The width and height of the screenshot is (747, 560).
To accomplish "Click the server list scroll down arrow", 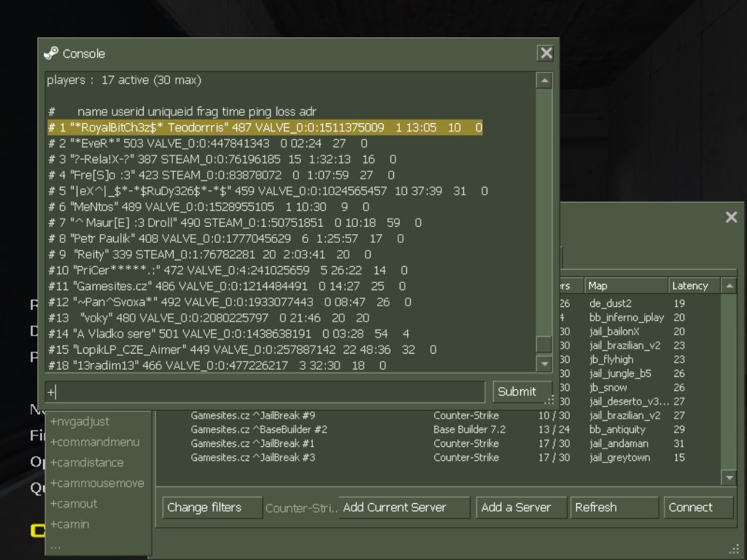I will pos(729,477).
